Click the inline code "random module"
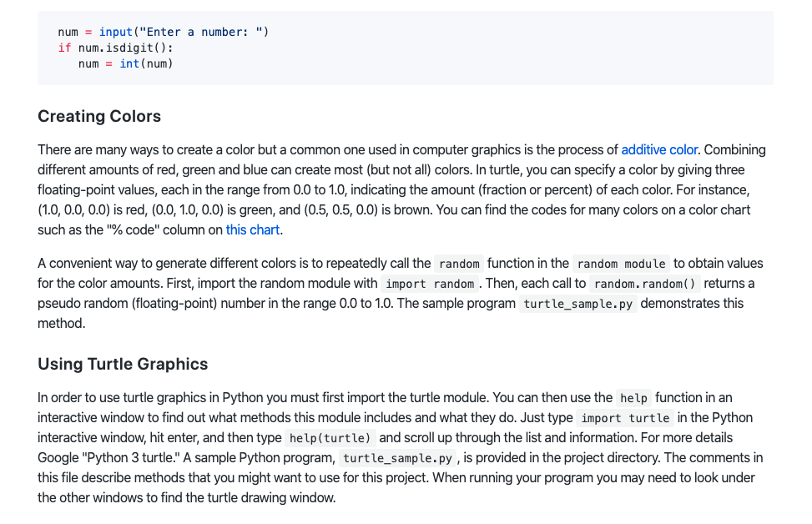The width and height of the screenshot is (812, 524). coord(621,264)
